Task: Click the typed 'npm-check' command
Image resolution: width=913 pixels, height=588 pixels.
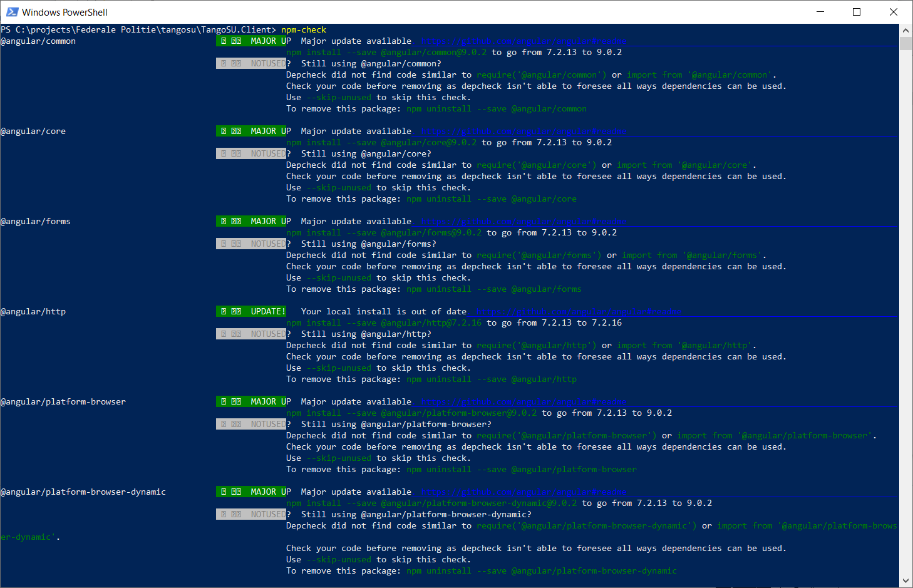Action: (x=304, y=29)
